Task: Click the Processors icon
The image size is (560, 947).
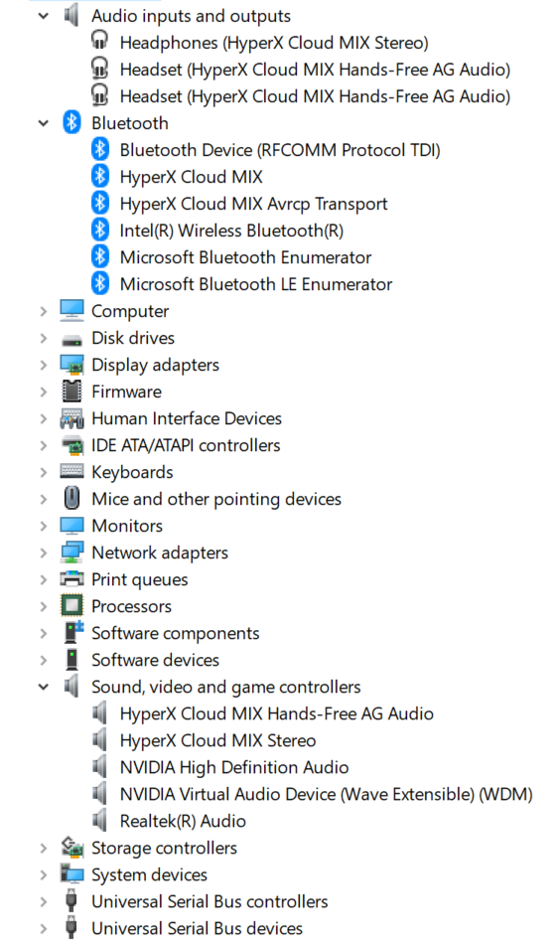Action: [x=71, y=605]
